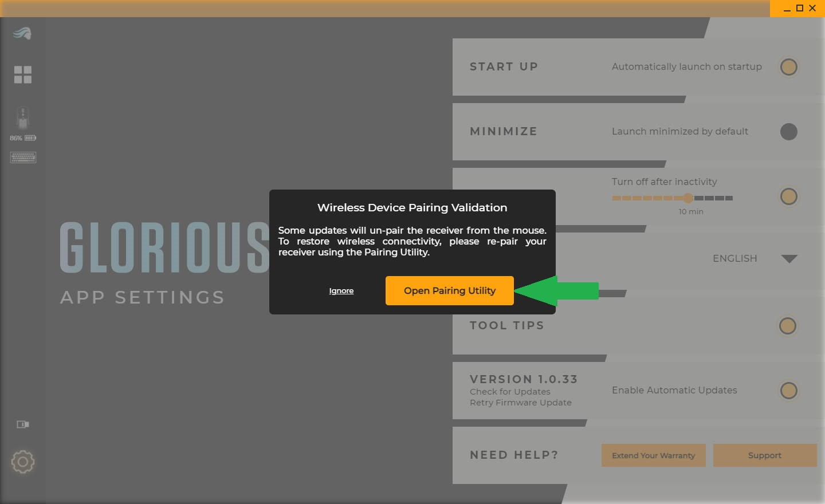The height and width of the screenshot is (504, 825).
Task: Click the Glorious logo icon in sidebar
Action: point(22,34)
